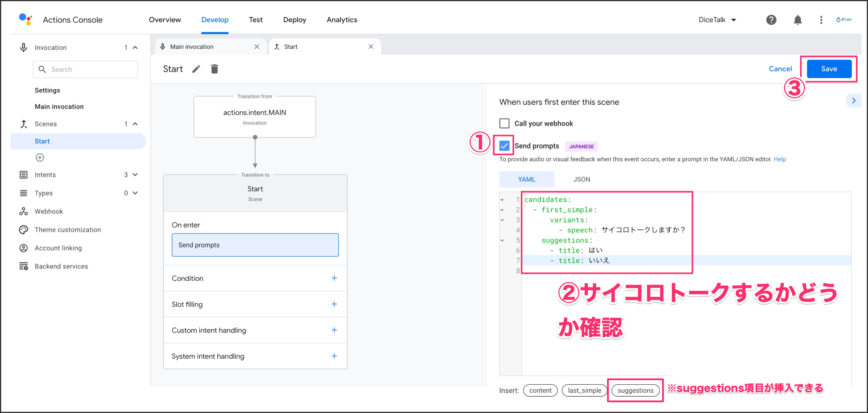Image resolution: width=868 pixels, height=413 pixels.
Task: Fold YAML line 1 candidates
Action: pyautogui.click(x=502, y=200)
